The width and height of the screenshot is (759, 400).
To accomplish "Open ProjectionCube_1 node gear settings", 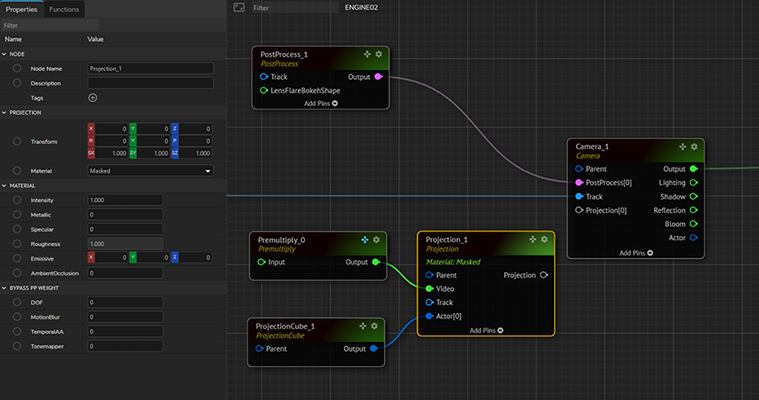I will point(375,325).
